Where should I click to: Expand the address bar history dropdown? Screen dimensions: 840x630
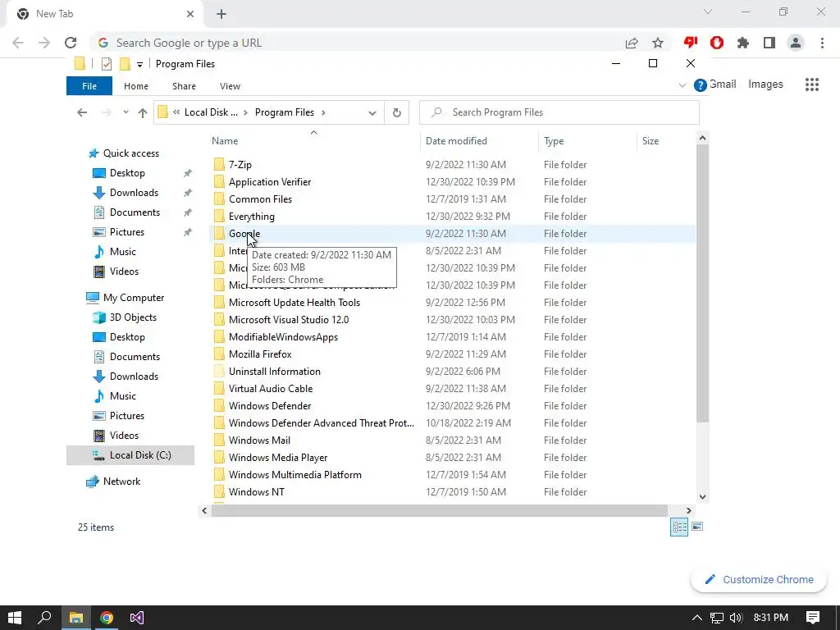click(x=372, y=113)
